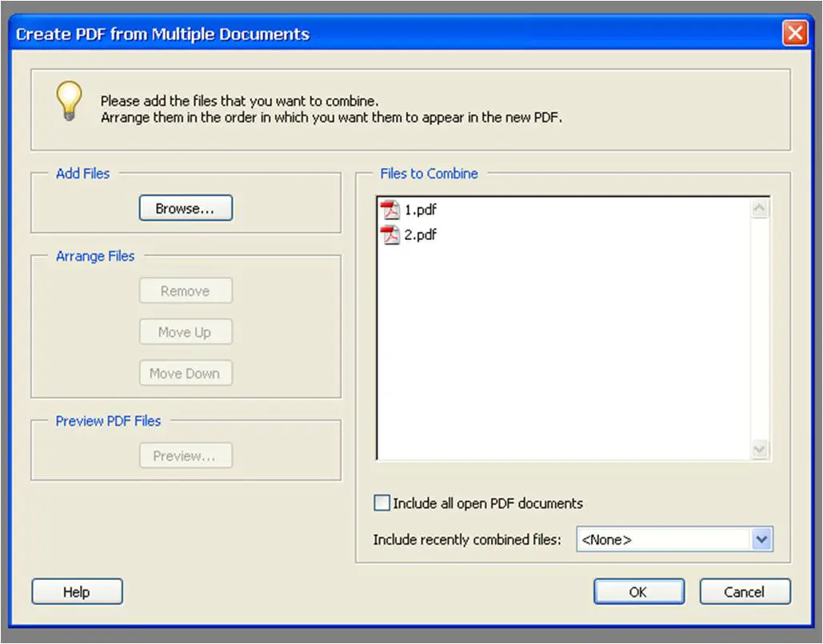Image resolution: width=823 pixels, height=644 pixels.
Task: Enable Include all open PDF documents
Action: [x=382, y=503]
